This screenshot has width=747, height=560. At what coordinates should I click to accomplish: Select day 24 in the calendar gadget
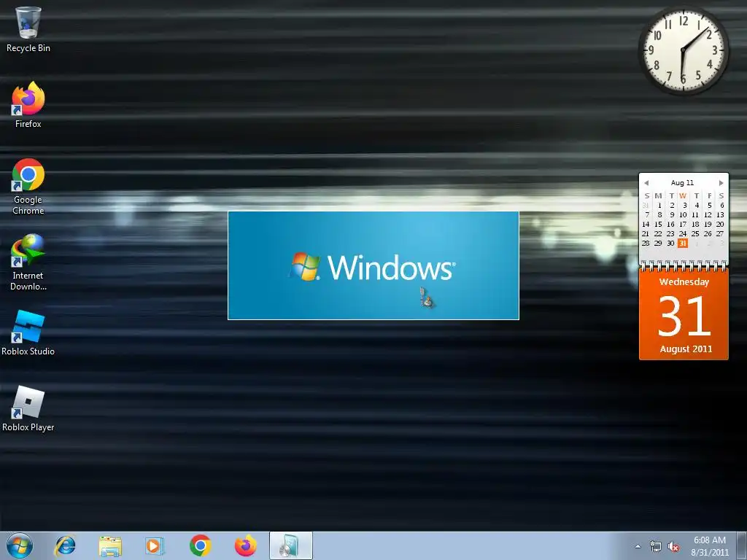point(683,234)
